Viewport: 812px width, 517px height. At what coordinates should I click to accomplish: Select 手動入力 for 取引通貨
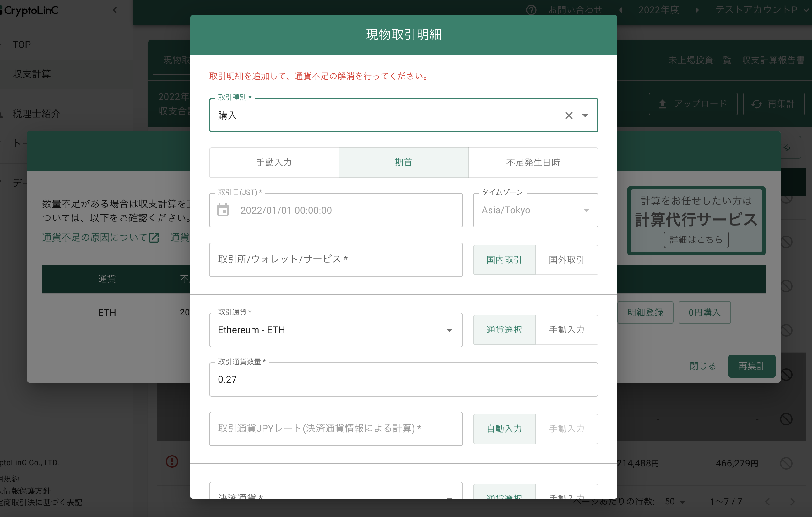coord(567,330)
